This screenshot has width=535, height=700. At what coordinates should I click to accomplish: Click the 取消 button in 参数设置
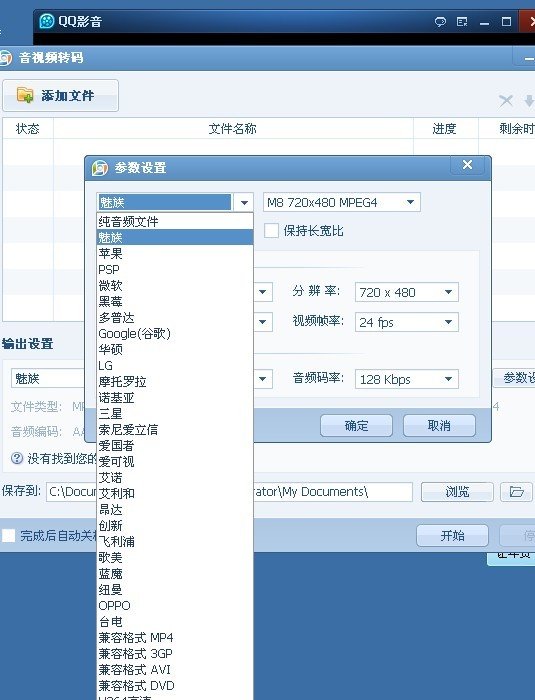[439, 425]
